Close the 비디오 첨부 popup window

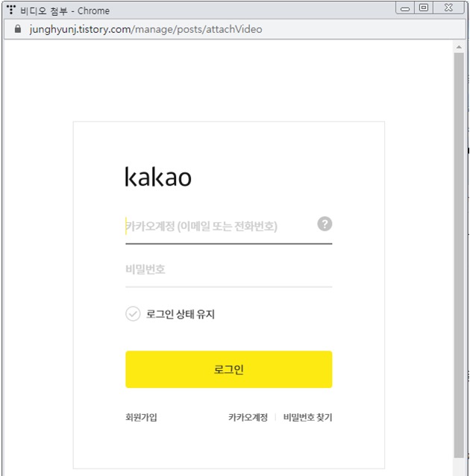[448, 8]
